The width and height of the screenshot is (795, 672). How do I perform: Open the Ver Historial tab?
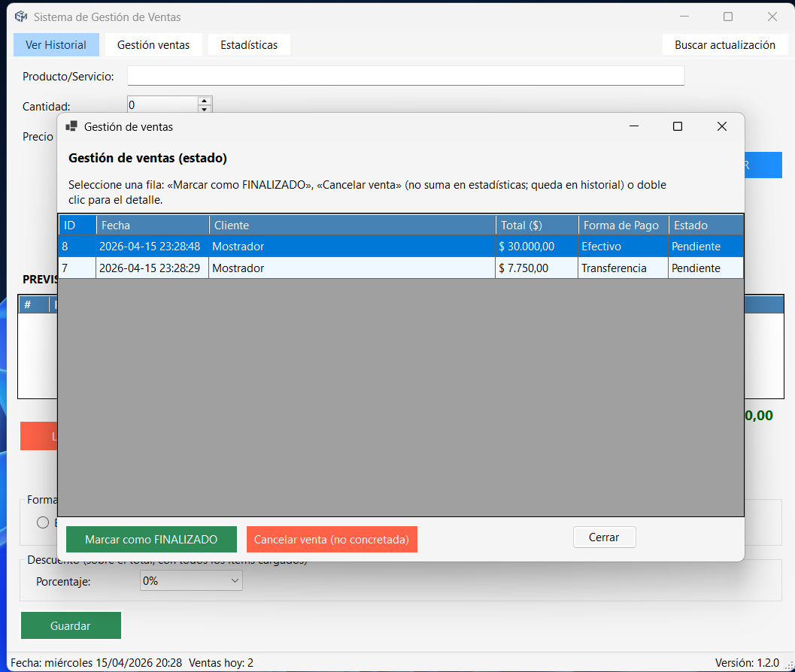56,45
